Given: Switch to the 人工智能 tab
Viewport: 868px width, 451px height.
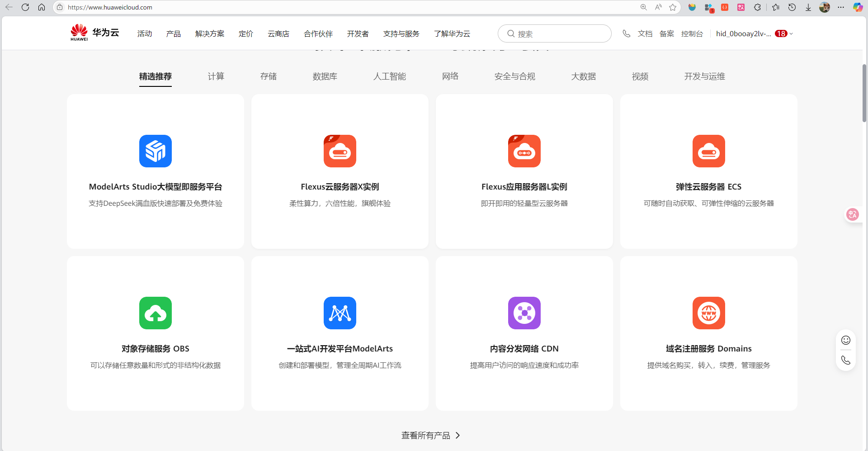Looking at the screenshot, I should click(x=390, y=76).
